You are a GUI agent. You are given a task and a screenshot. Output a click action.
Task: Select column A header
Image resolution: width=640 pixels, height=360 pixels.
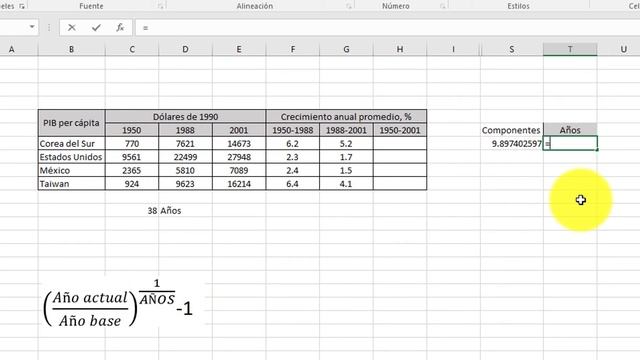coord(19,49)
